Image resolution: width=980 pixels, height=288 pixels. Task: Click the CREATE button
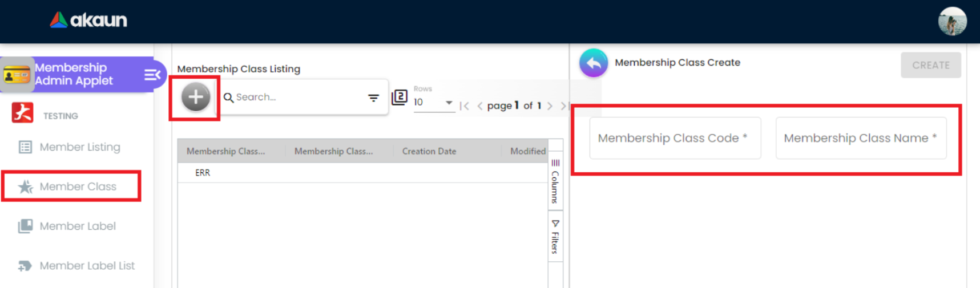pos(931,66)
